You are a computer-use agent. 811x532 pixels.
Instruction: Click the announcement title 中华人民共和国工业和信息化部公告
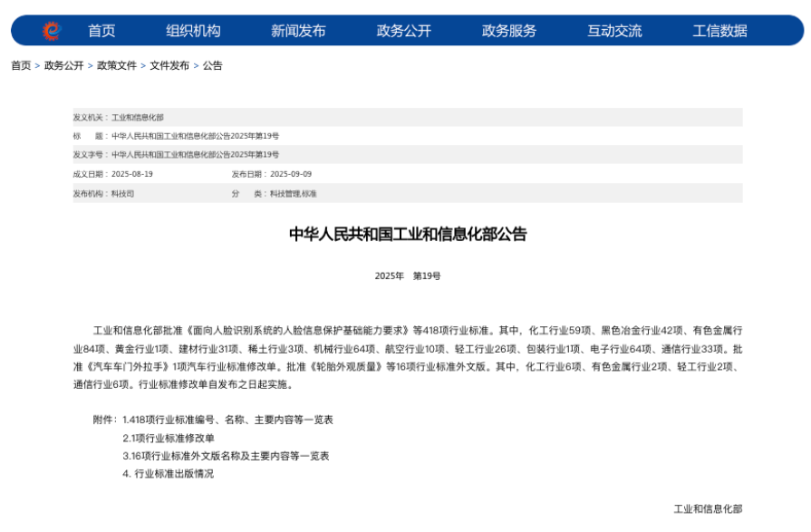408,234
